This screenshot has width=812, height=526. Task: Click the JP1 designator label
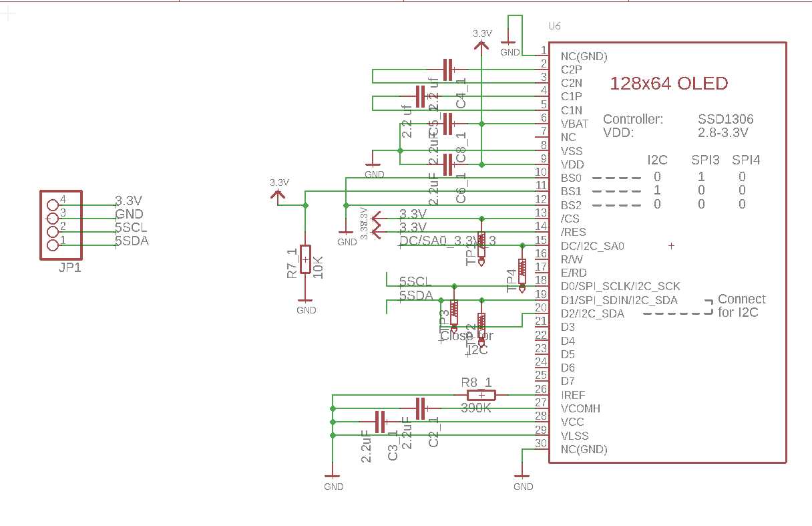pyautogui.click(x=70, y=268)
